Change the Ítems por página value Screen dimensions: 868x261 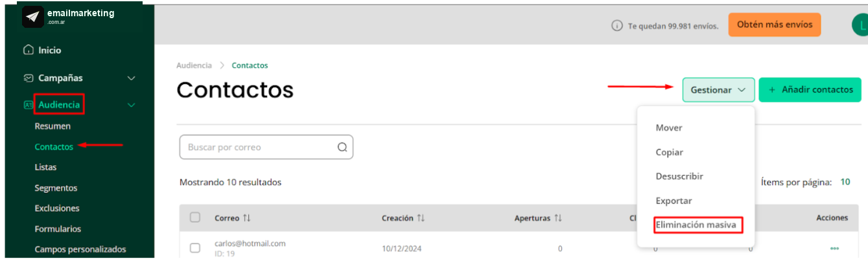click(x=845, y=183)
